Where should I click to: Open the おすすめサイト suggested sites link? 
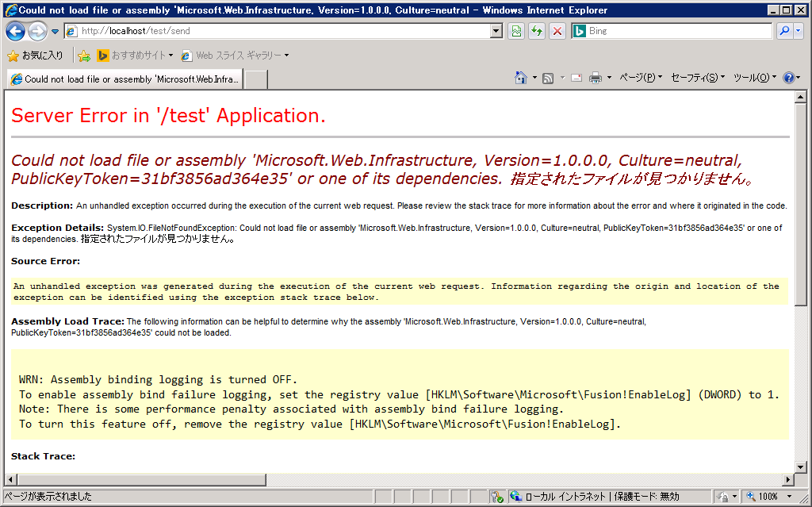[135, 55]
